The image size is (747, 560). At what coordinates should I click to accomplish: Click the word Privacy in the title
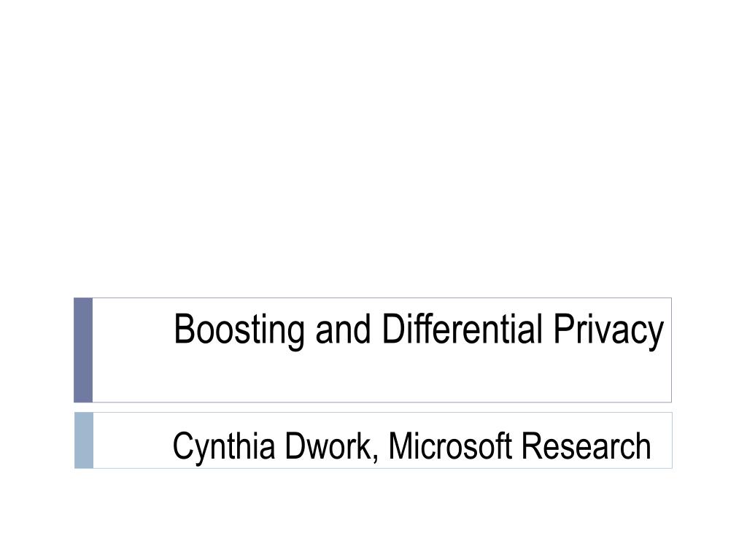coord(608,330)
